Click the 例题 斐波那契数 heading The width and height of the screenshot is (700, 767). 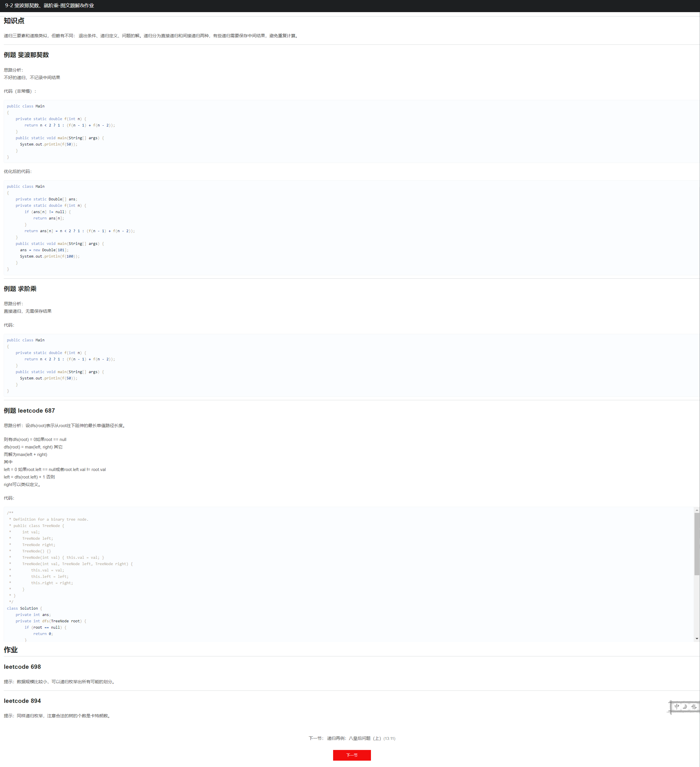(26, 55)
